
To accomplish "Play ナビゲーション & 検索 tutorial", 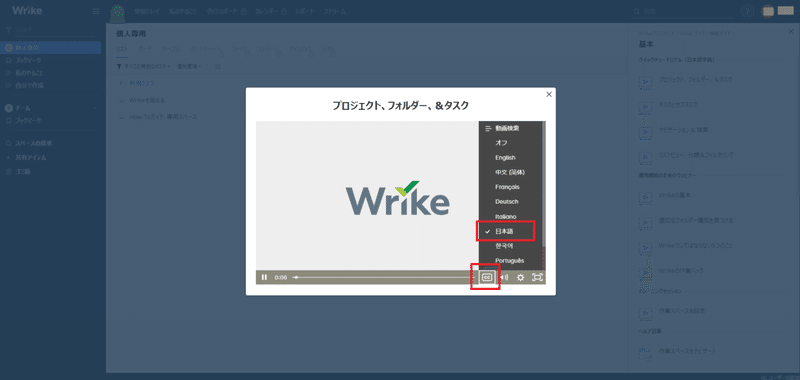I will pyautogui.click(x=683, y=130).
